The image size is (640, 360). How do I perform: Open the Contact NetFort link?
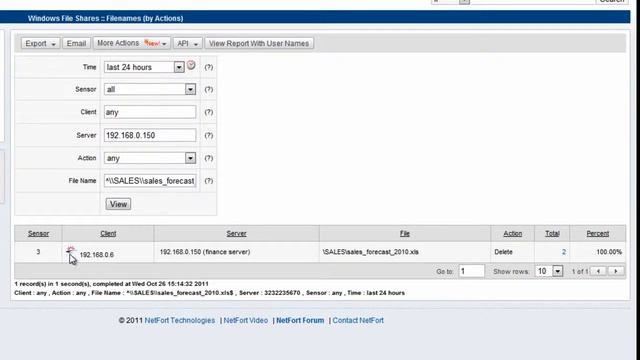358,320
